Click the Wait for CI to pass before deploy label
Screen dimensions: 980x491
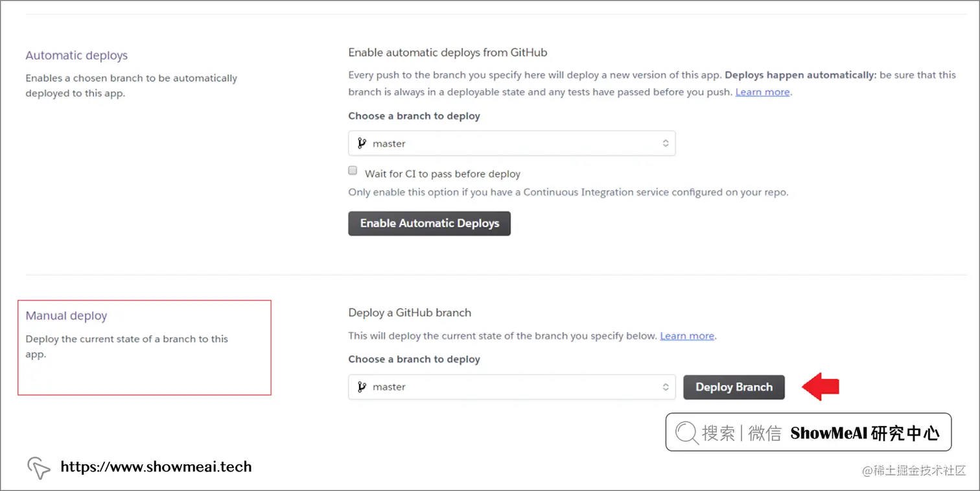[x=443, y=174]
